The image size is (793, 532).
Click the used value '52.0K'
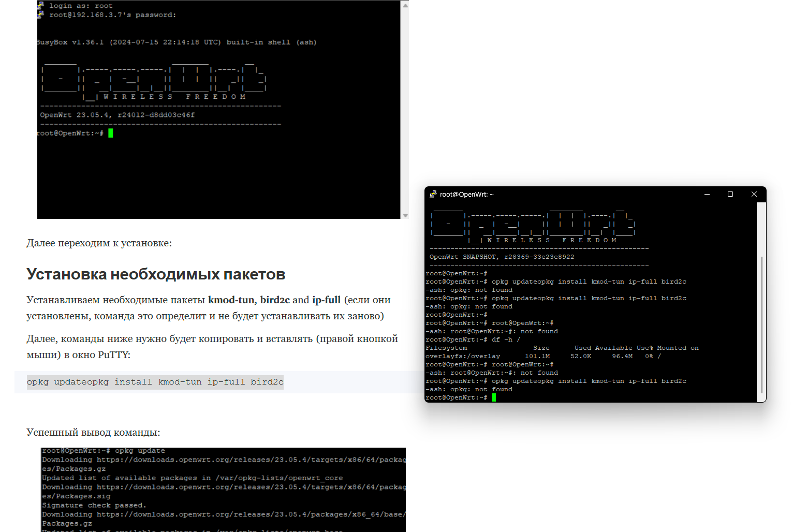[x=581, y=356]
